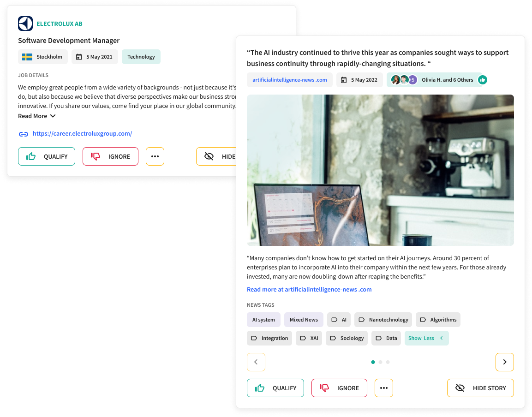Select the Technology tag on job card

pyautogui.click(x=141, y=57)
